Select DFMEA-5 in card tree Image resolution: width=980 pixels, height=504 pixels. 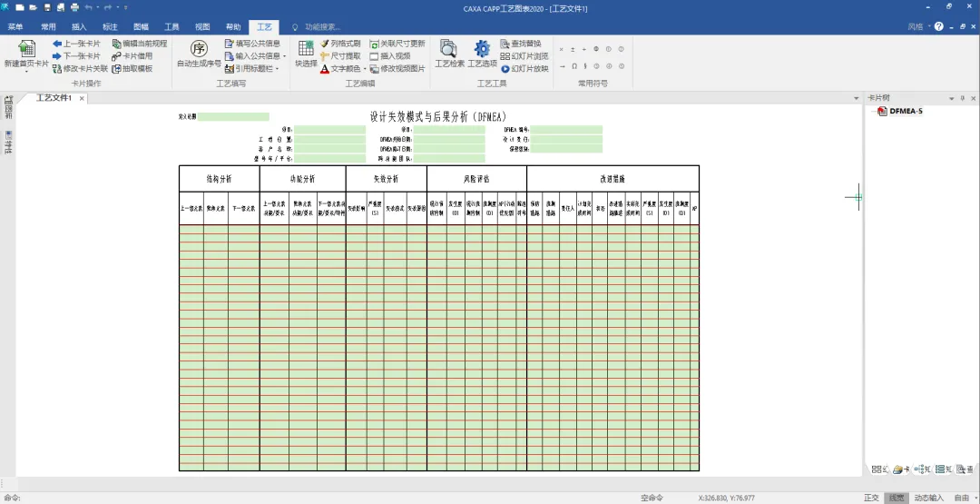(906, 112)
